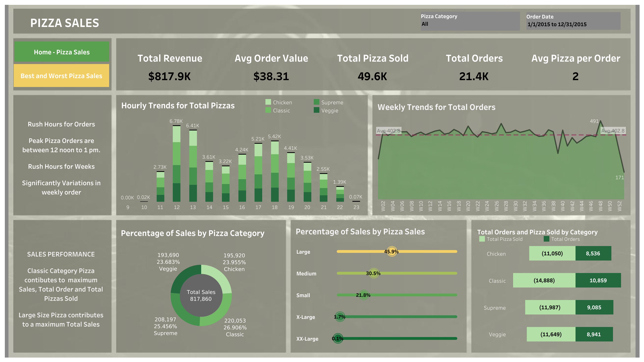Viewport: 644px width, 362px height.
Task: Click Supreme total orders bar 9,085
Action: click(x=594, y=307)
